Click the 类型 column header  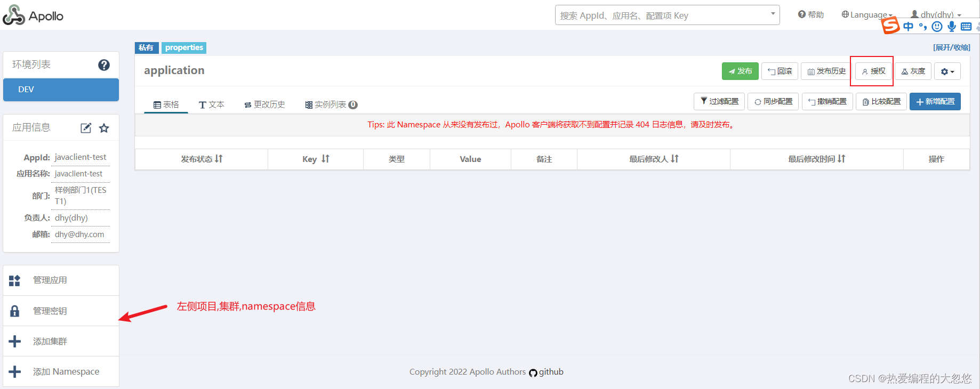tap(397, 159)
